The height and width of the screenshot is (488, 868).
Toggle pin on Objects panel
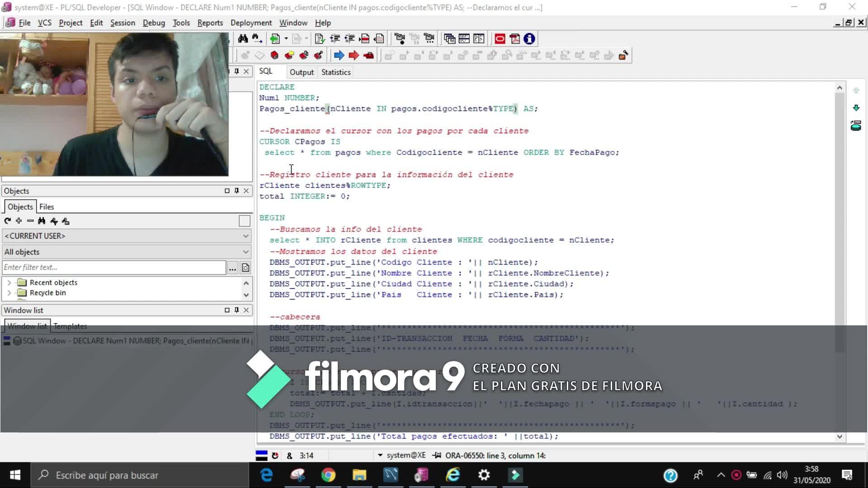(x=236, y=191)
